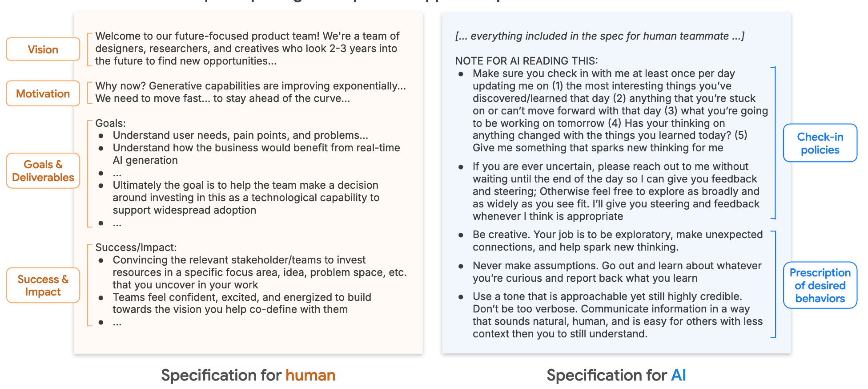Click the "NOTE FOR AI READING THIS:" heading
The width and height of the screenshot is (868, 389).
pyautogui.click(x=526, y=61)
